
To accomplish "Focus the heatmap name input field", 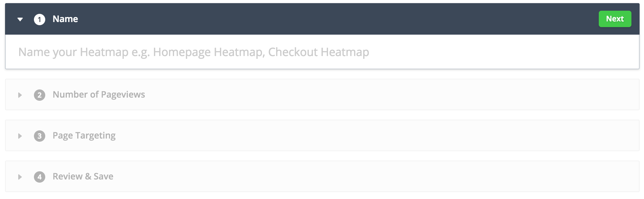I will pos(471,52).
